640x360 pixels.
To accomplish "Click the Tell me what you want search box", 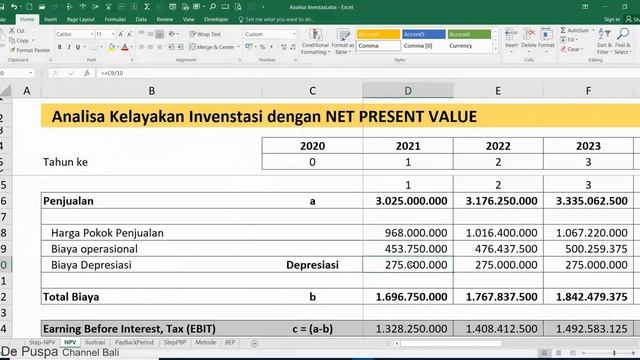I will click(277, 19).
